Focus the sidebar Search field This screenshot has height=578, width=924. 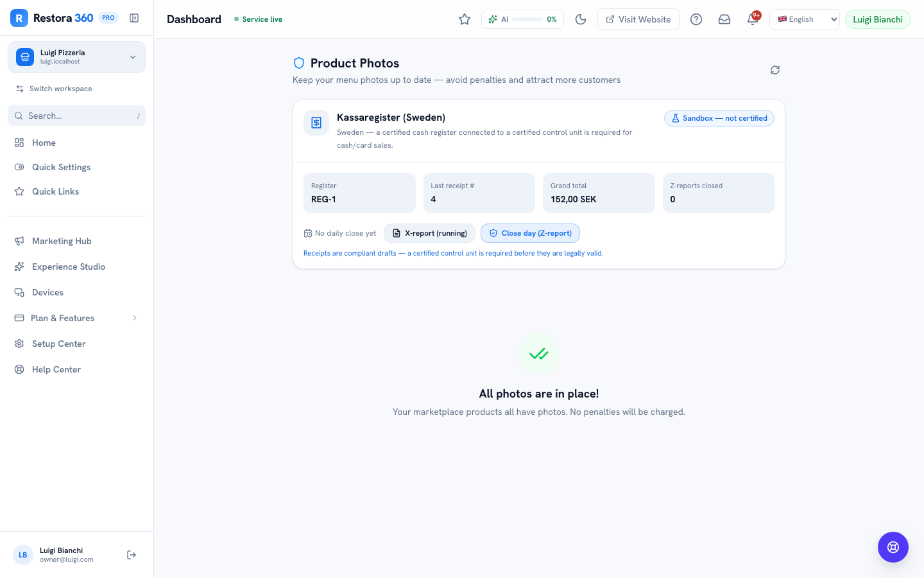pos(76,116)
